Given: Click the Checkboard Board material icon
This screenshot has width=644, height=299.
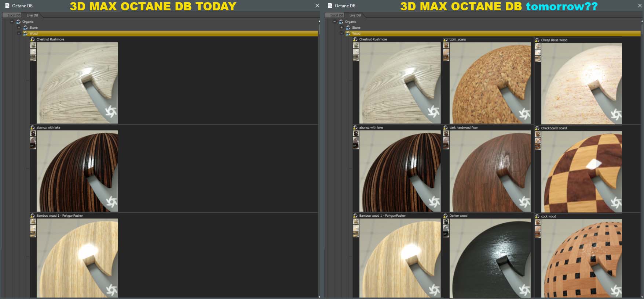Looking at the screenshot, I should [x=537, y=128].
